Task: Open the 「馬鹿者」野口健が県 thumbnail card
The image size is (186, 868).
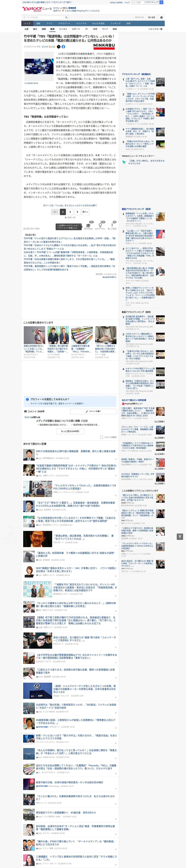Action: point(58,342)
